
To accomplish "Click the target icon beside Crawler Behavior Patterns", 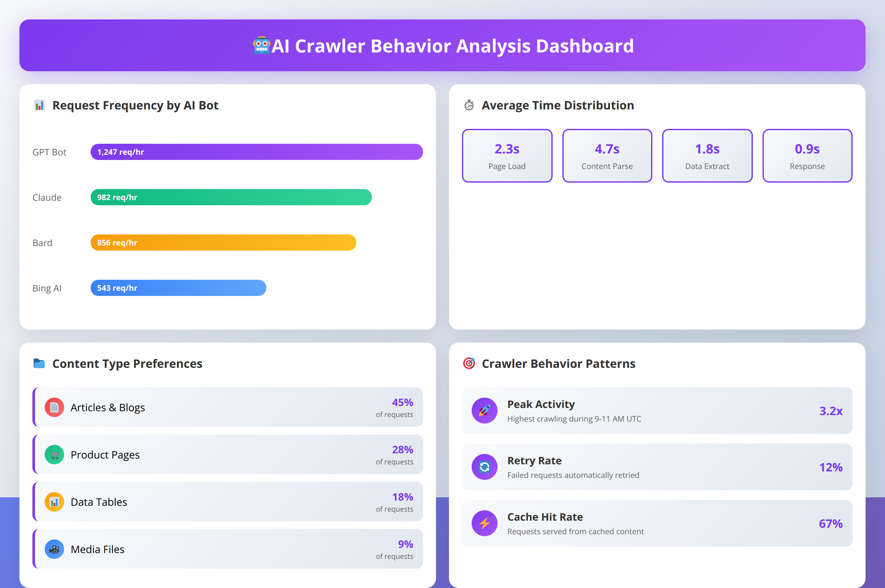I will click(469, 363).
